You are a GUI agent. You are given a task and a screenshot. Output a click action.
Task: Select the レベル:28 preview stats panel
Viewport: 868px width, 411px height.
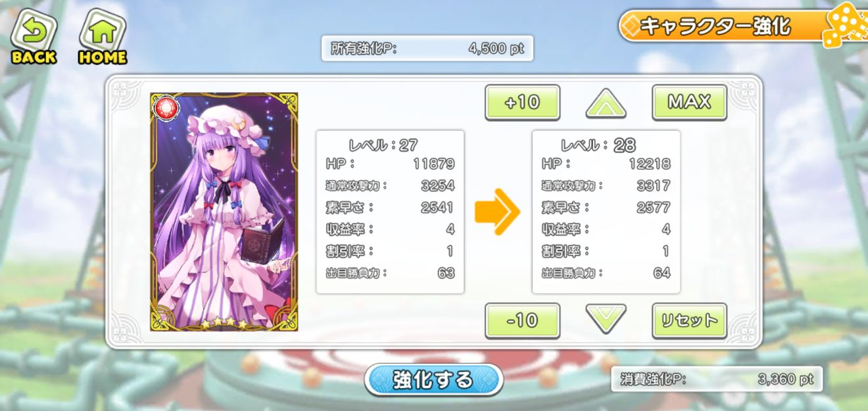pos(606,212)
